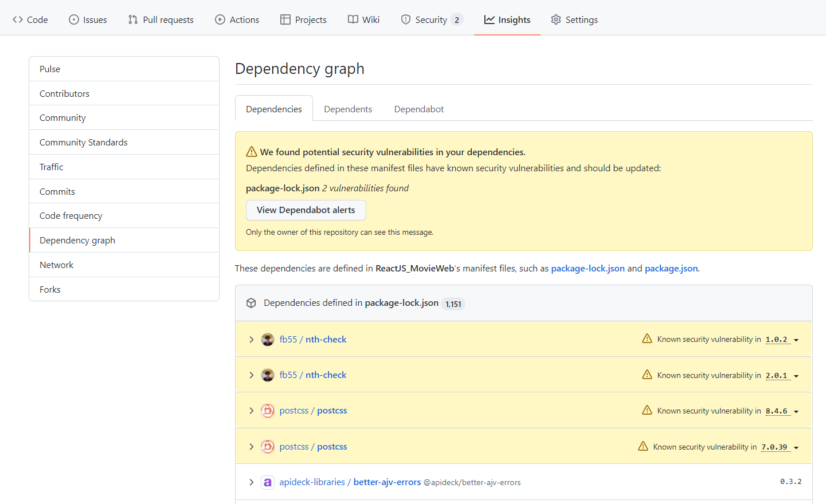Select Community in the sidebar
Viewport: 826px width, 504px height.
click(x=124, y=117)
